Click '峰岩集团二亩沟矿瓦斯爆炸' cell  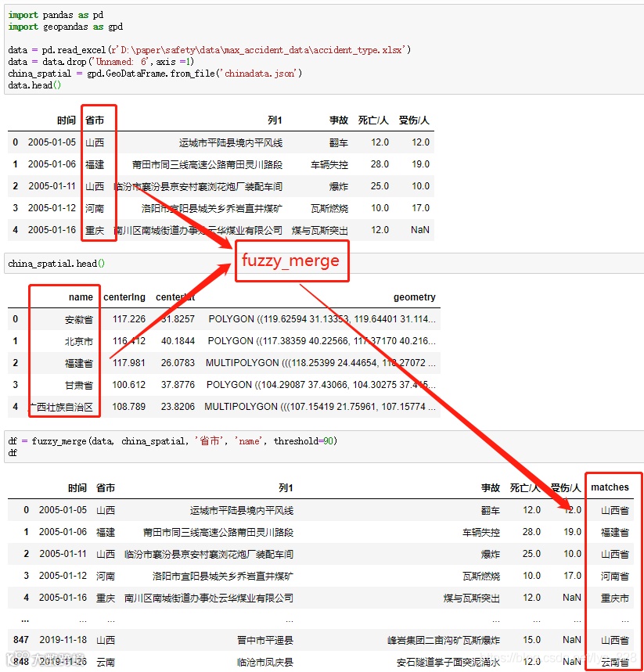click(x=444, y=640)
